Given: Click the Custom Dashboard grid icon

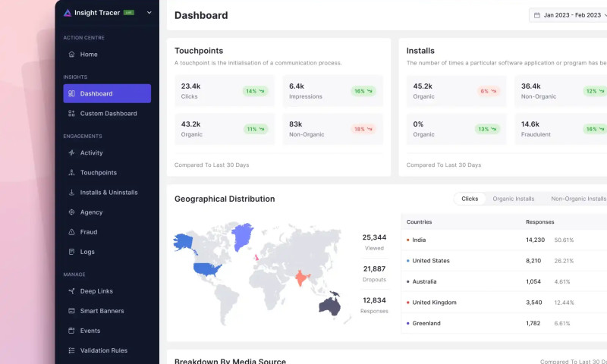Looking at the screenshot, I should (x=71, y=114).
